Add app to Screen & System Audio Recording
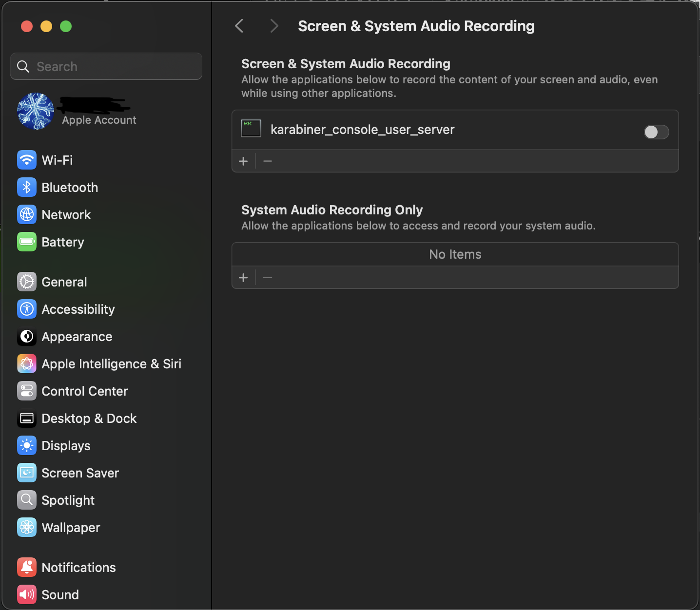 [x=244, y=161]
